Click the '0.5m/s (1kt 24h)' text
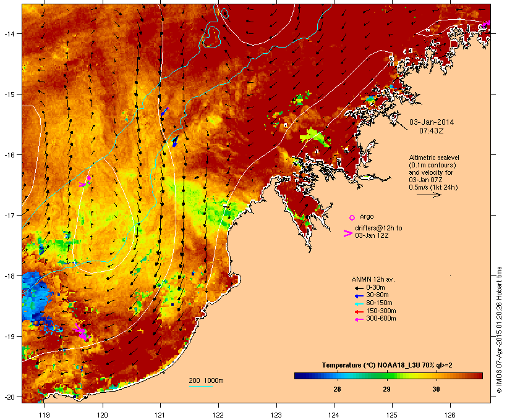Image resolution: width=507 pixels, height=420 pixels. [433, 187]
